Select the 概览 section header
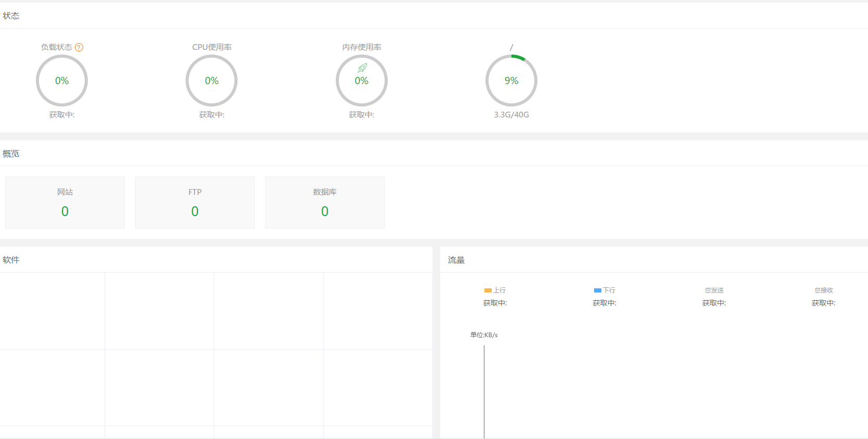 click(x=11, y=154)
